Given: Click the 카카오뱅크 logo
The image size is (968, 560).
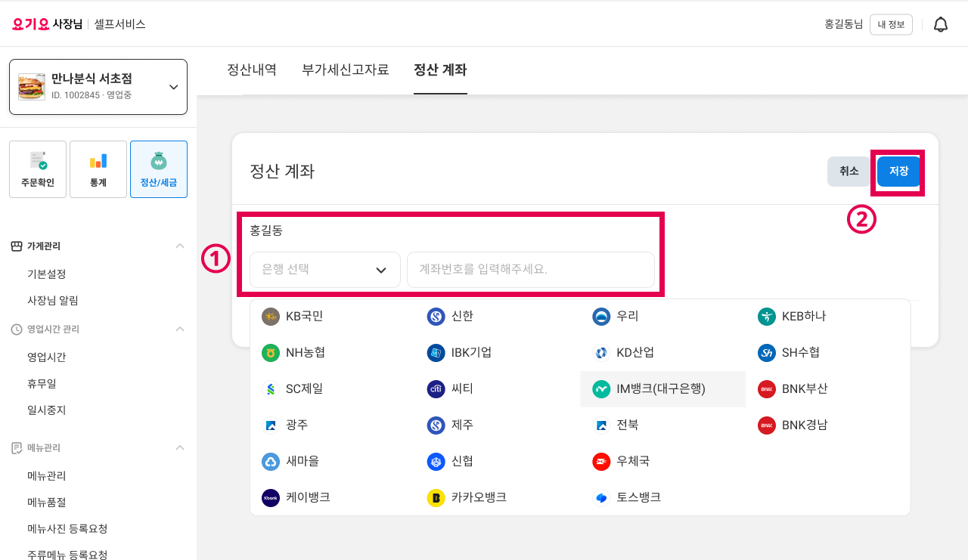Looking at the screenshot, I should click(x=436, y=498).
